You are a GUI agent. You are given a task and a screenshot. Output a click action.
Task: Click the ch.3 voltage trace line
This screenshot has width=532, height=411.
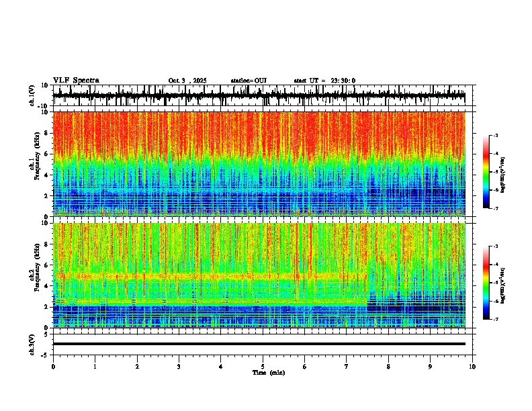[x=259, y=344]
